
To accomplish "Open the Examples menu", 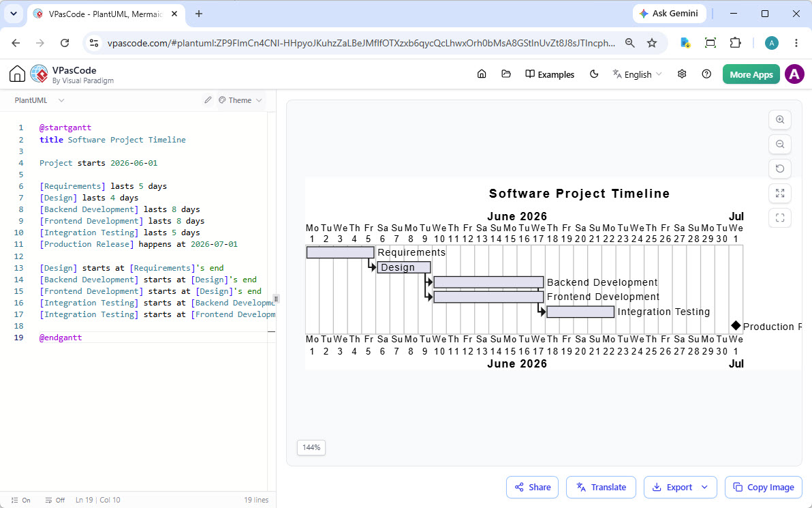I will [550, 74].
